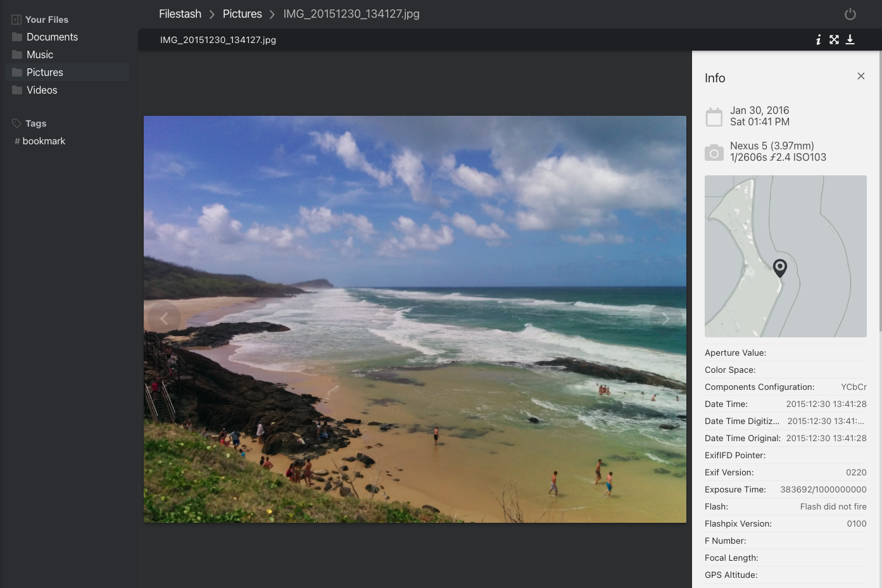This screenshot has height=588, width=882.
Task: Download IMG_20151230_134127.jpg
Action: coord(850,40)
